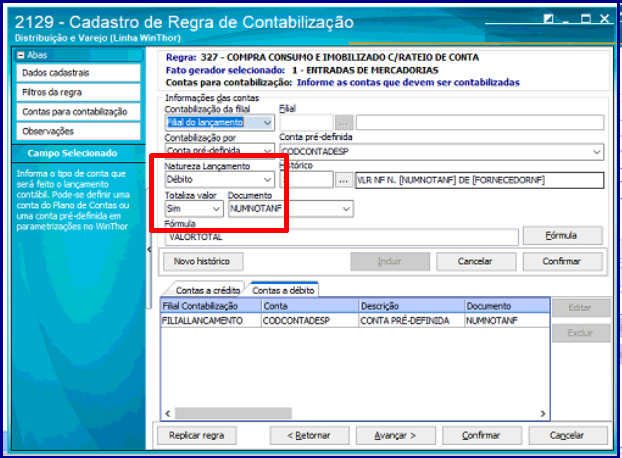Click the Filial Contabilização column header
This screenshot has height=458, width=622.
point(211,306)
